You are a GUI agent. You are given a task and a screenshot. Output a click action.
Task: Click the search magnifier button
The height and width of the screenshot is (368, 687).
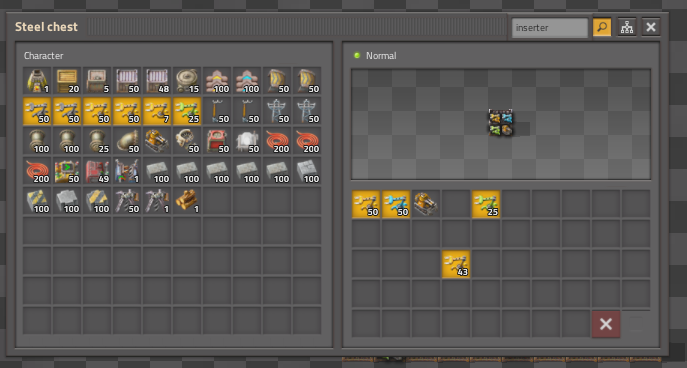[x=602, y=27]
